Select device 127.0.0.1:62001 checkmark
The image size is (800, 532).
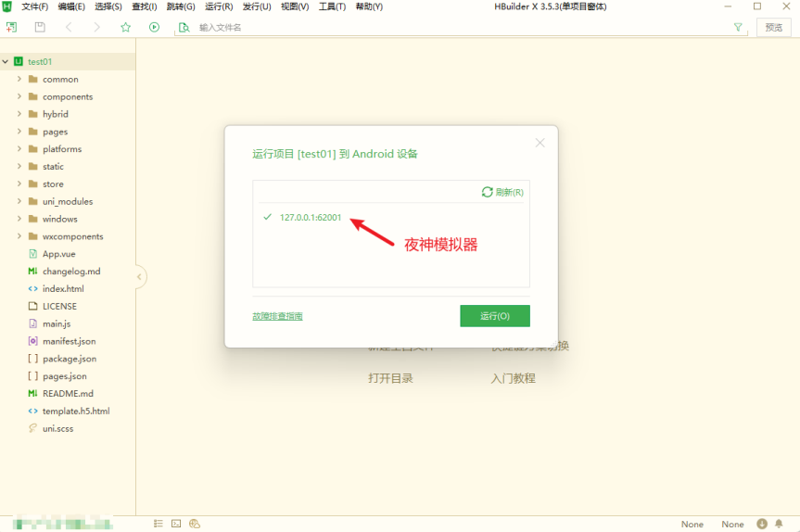coord(267,217)
